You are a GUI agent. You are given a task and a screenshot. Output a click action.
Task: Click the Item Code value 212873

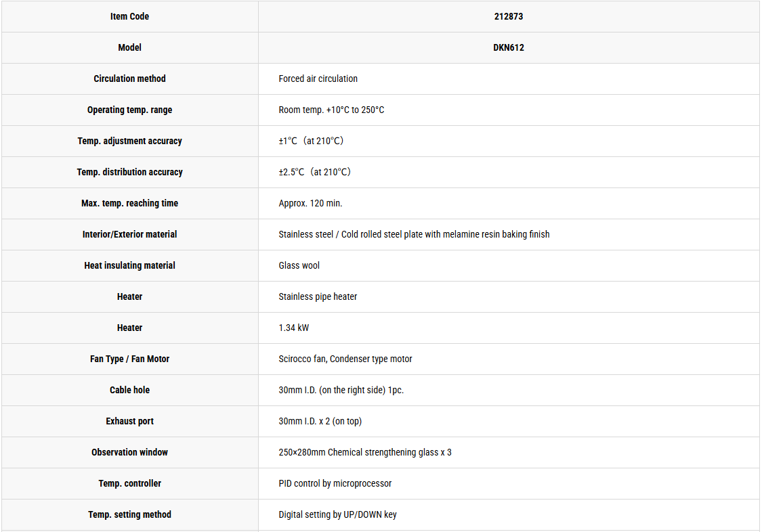coord(508,16)
